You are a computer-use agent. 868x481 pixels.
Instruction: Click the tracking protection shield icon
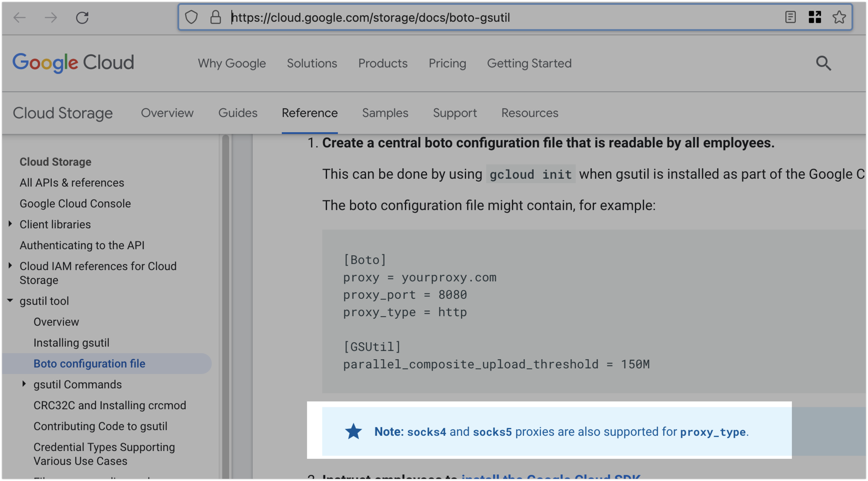pyautogui.click(x=191, y=17)
